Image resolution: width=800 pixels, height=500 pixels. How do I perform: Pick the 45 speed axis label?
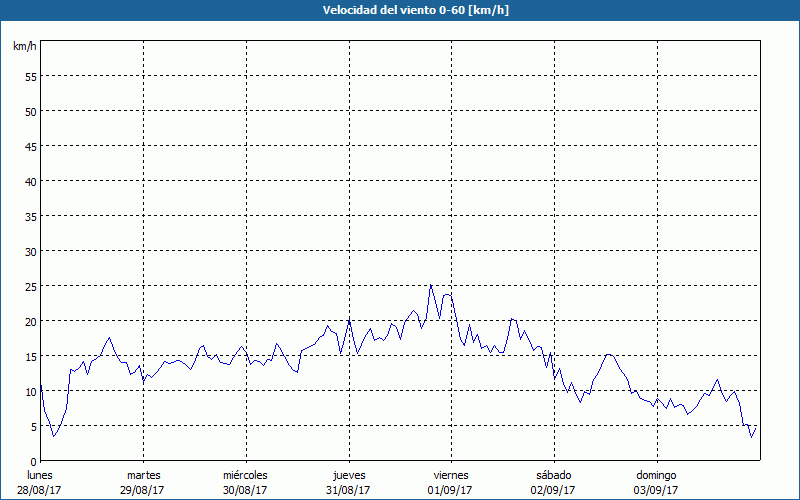[x=30, y=146]
